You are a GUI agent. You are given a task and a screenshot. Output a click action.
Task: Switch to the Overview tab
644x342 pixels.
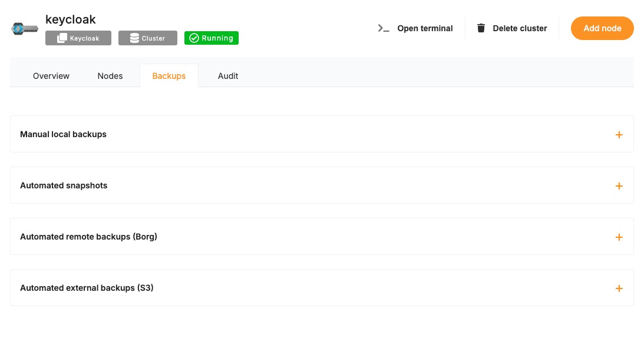point(51,76)
